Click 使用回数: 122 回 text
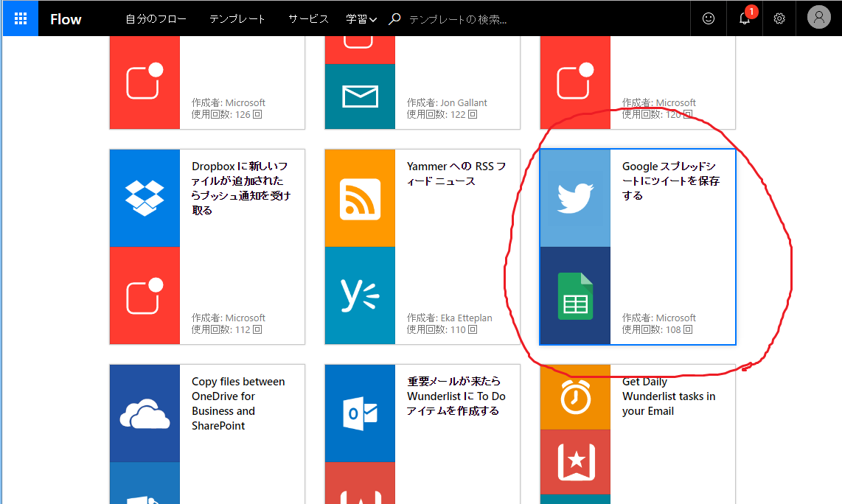The height and width of the screenshot is (504, 842). (442, 114)
